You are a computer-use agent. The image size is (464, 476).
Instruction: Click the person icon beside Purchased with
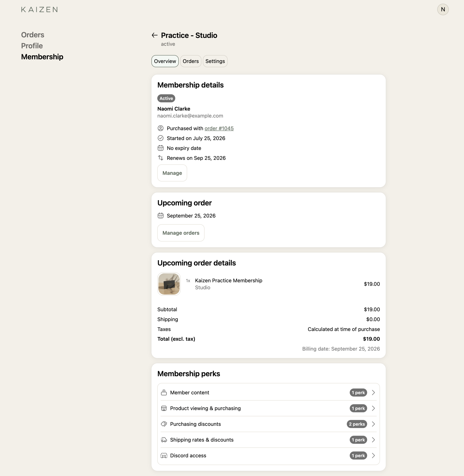click(x=160, y=128)
